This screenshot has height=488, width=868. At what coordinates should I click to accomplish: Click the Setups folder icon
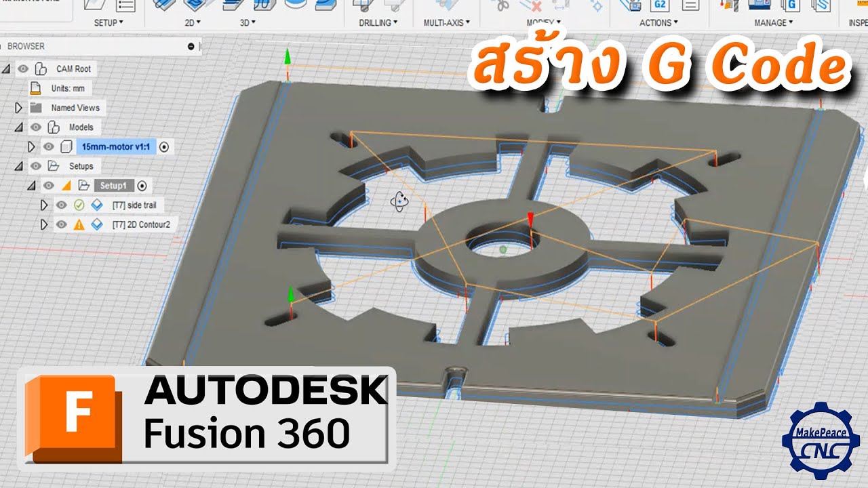click(54, 166)
